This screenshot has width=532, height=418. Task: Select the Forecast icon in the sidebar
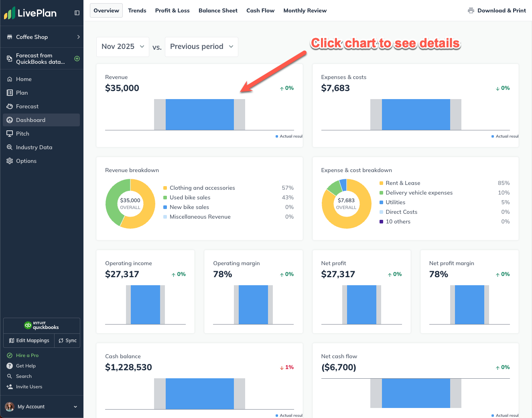click(x=9, y=106)
